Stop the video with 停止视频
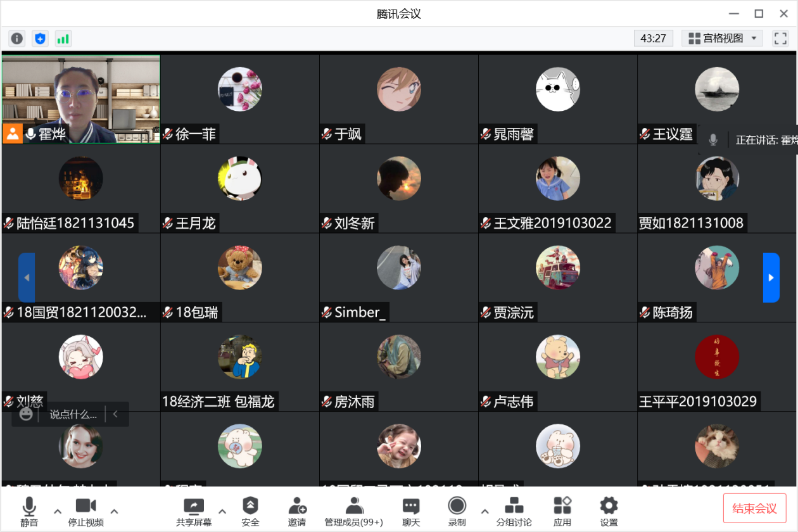 coord(85,512)
